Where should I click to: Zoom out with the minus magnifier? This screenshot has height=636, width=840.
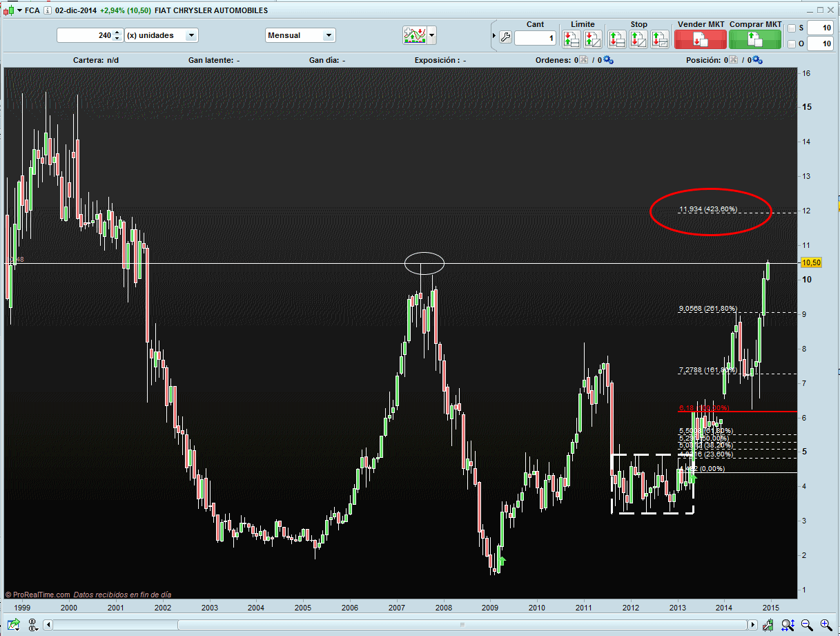click(807, 625)
